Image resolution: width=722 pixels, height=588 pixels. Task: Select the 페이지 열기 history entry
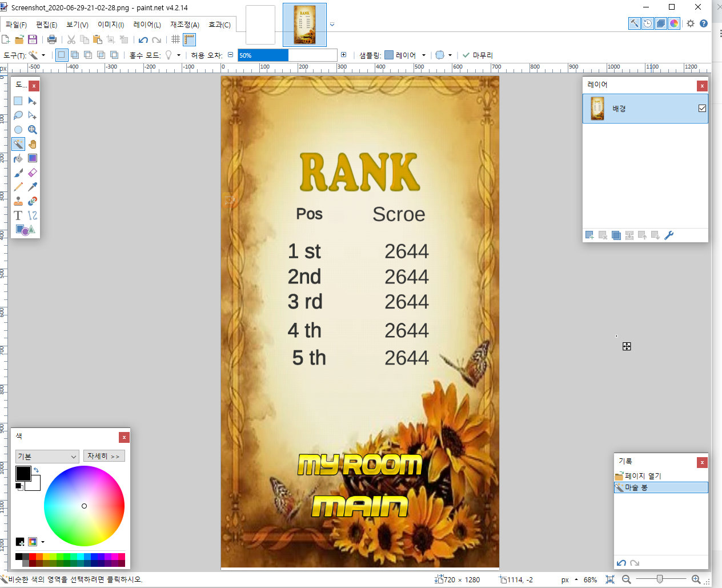[x=661, y=476]
